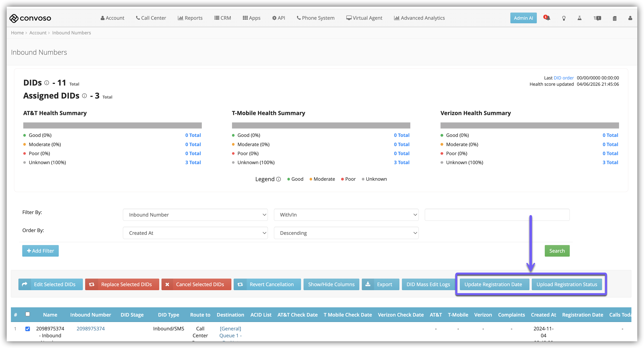Click the user profile icon

630,18
